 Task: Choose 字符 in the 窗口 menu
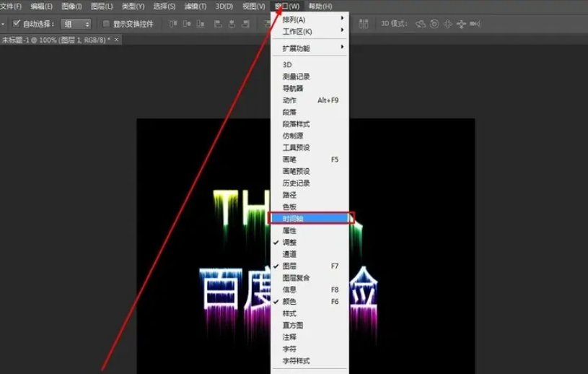pos(310,349)
